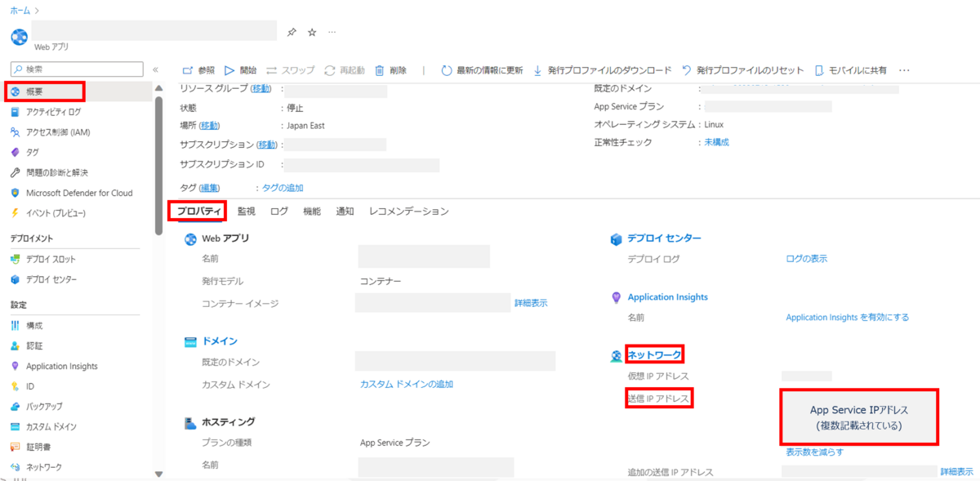Click スワップ in the toolbar
This screenshot has height=481, width=980.
pyautogui.click(x=291, y=70)
